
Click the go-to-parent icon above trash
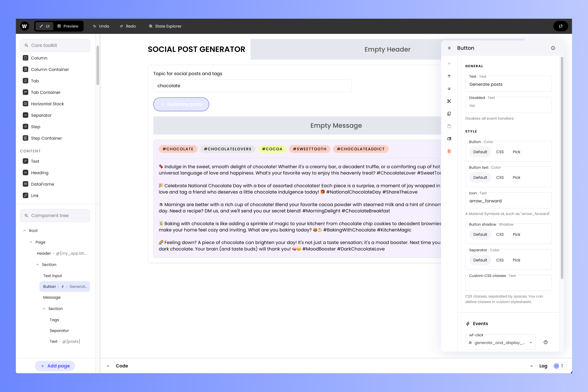(x=449, y=139)
